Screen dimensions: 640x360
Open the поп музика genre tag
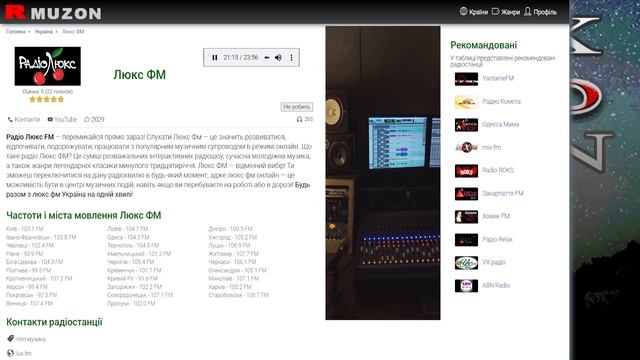pyautogui.click(x=31, y=339)
